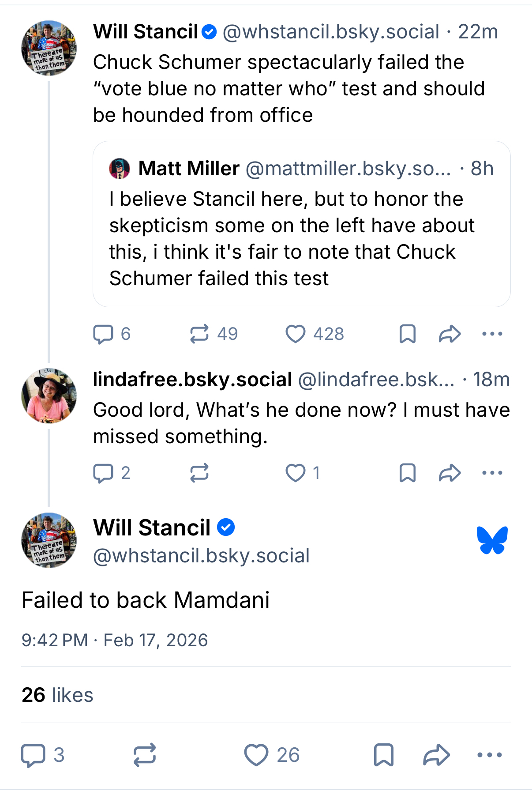
Task: Bookmark Will Stancil's top post
Action: [x=407, y=334]
